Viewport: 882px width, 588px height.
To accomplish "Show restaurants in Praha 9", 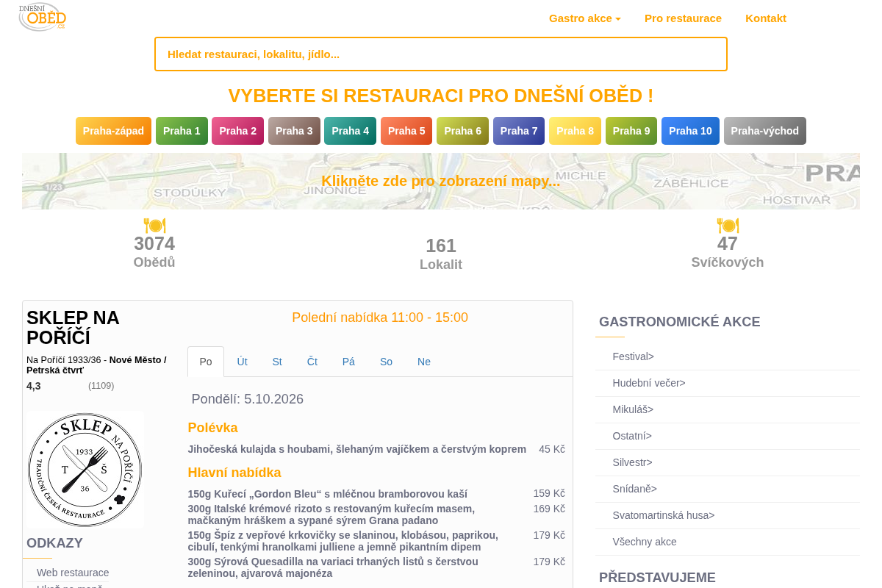I will [631, 131].
